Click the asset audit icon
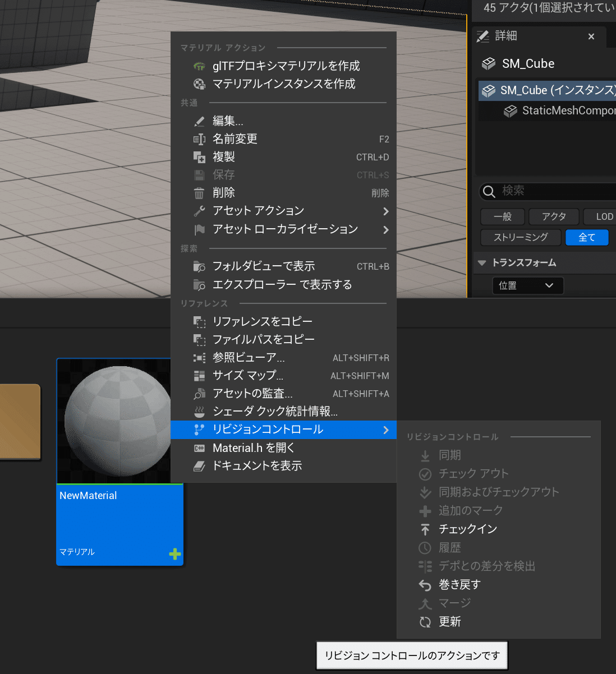616x674 pixels. coord(199,394)
